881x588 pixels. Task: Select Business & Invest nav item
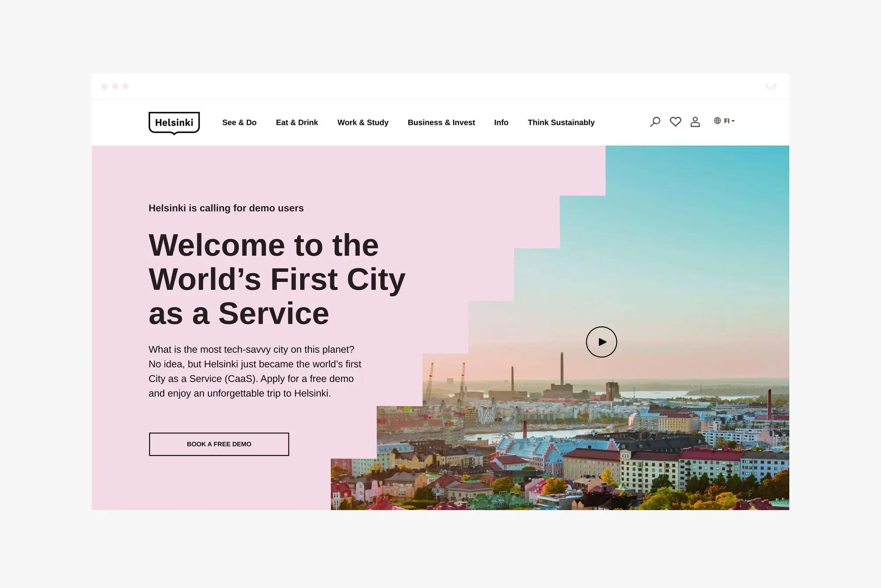441,122
